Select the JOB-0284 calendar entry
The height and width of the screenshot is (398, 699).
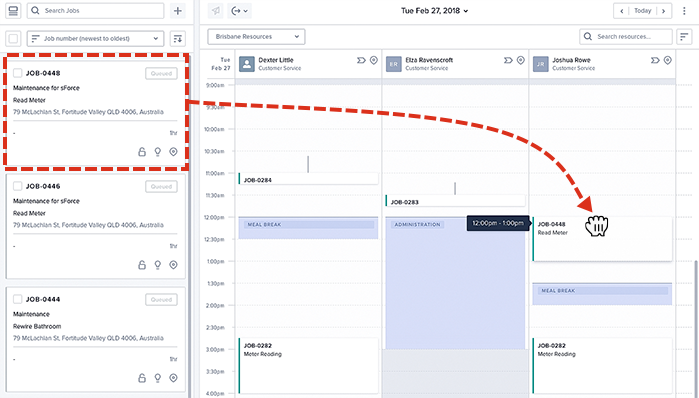pyautogui.click(x=308, y=179)
